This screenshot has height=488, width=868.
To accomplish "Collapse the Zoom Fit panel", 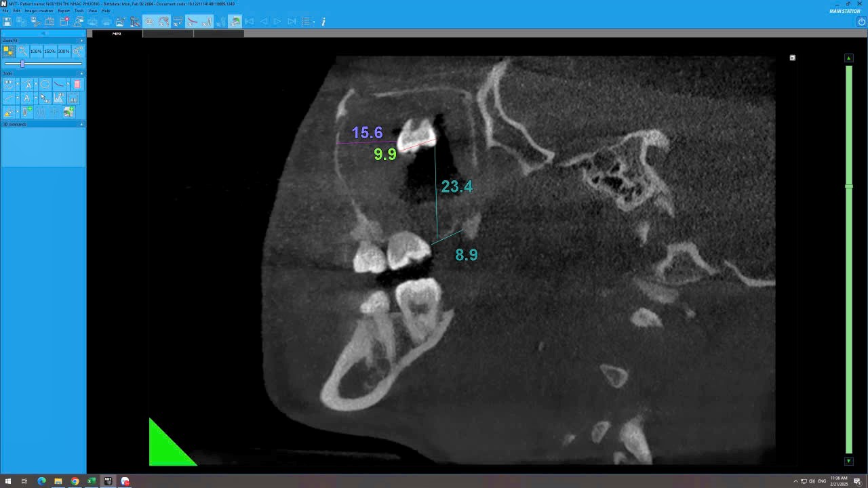I will pos(81,41).
